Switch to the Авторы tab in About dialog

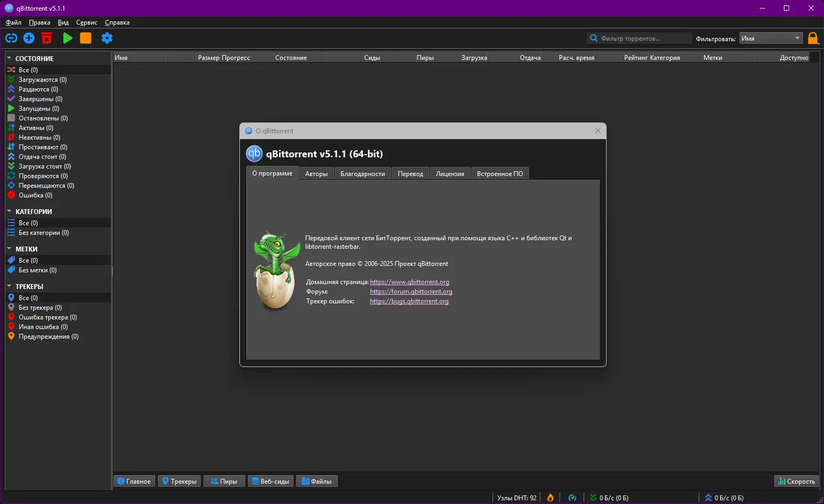(316, 174)
